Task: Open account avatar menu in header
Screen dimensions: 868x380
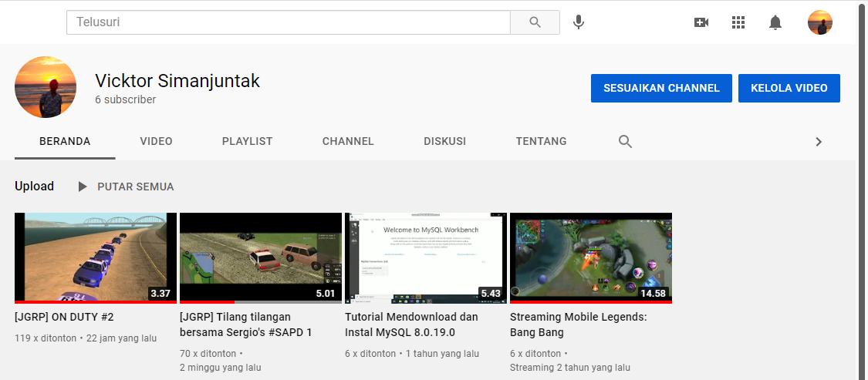Action: [x=820, y=22]
